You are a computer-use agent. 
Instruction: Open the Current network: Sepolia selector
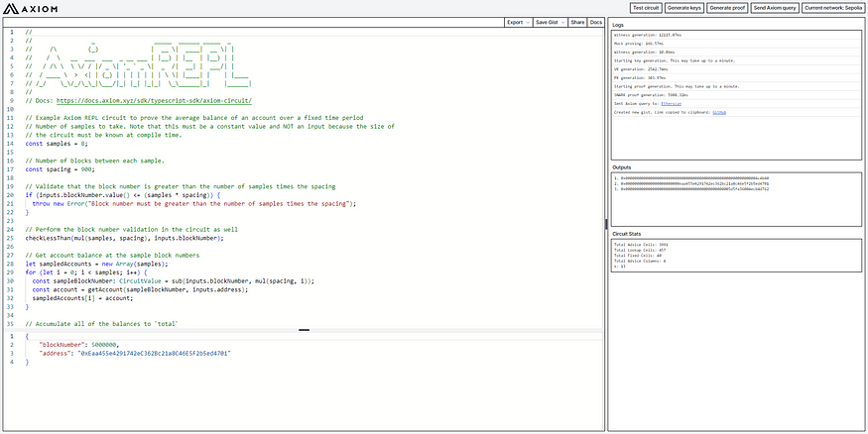[x=833, y=8]
